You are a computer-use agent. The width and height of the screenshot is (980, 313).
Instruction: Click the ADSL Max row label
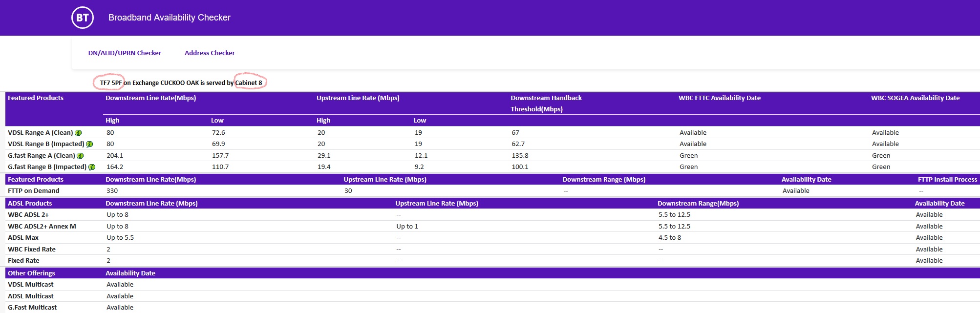pyautogui.click(x=23, y=237)
